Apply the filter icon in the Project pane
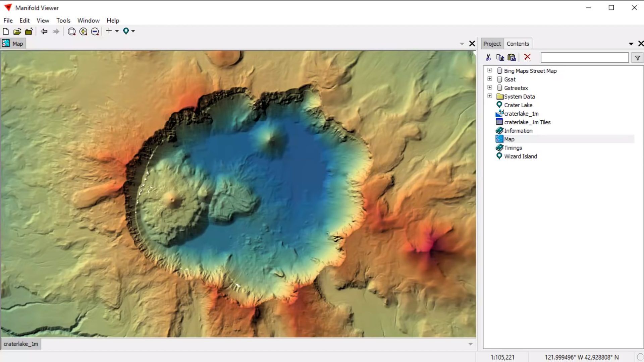This screenshot has height=362, width=644. tap(637, 58)
